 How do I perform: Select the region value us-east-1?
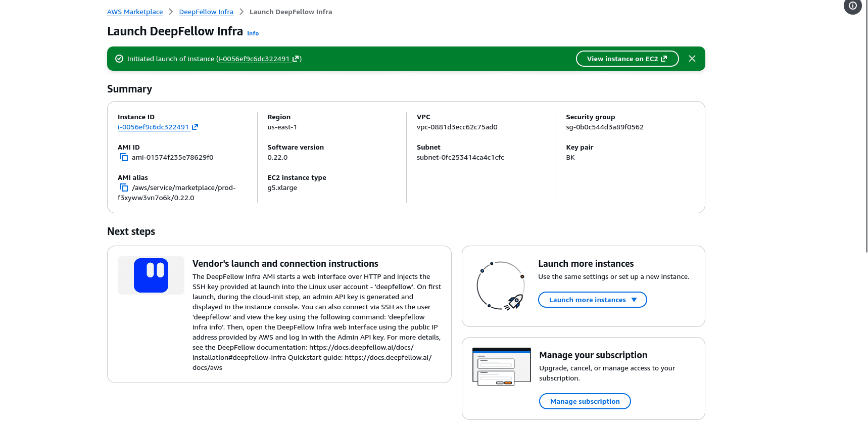click(x=282, y=127)
